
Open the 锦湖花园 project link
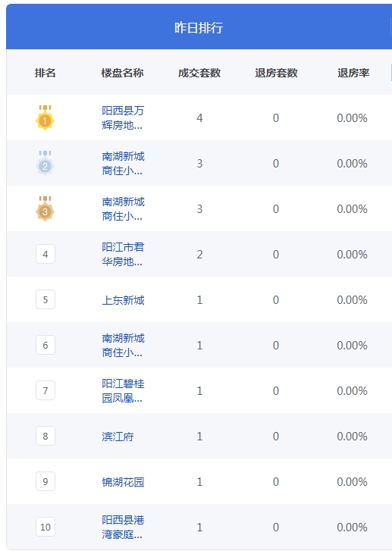[x=123, y=482]
